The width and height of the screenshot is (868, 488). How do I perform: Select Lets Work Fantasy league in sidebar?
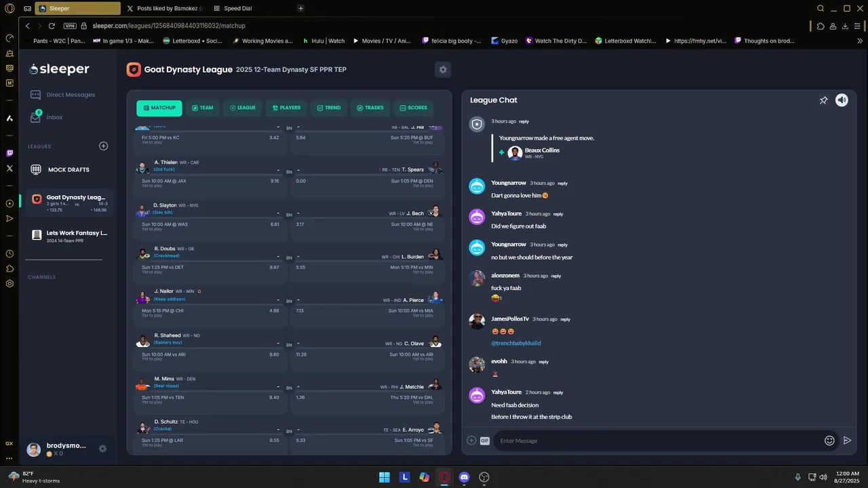click(x=69, y=236)
